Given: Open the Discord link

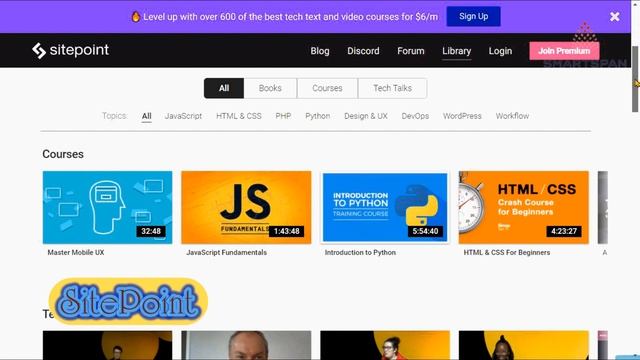Looking at the screenshot, I should pos(363,51).
